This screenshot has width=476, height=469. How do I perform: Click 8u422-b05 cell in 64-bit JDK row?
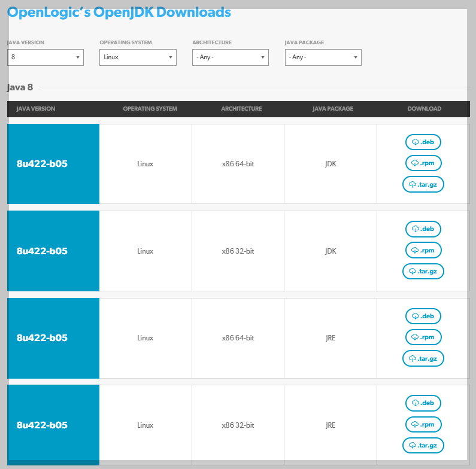pos(53,164)
